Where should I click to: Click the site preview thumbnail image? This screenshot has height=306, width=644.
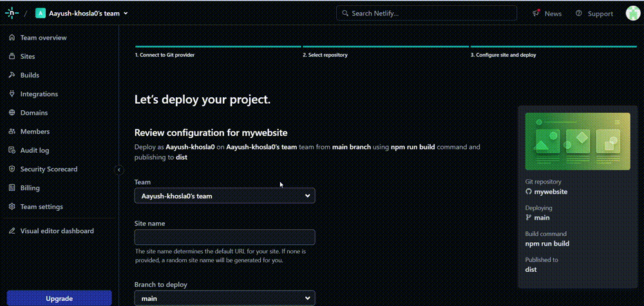578,141
